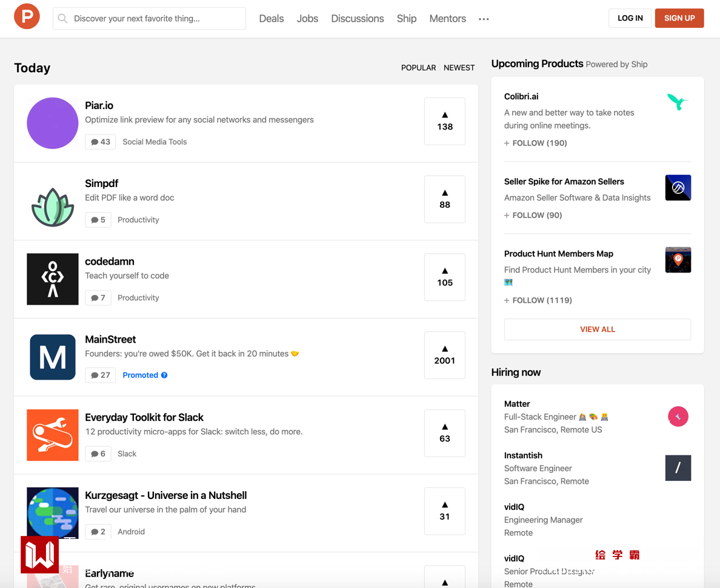Click the Everyday Toolkit for Slack icon
The width and height of the screenshot is (720, 588).
click(x=53, y=435)
